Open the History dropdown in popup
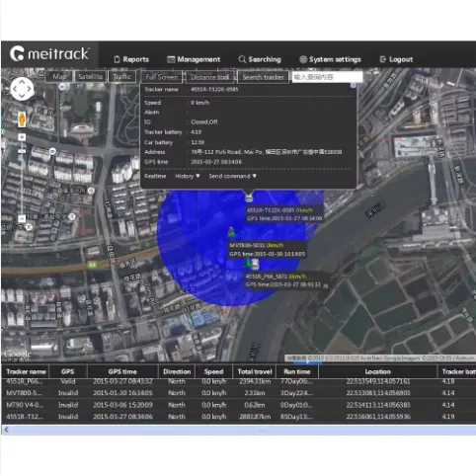 coord(188,176)
